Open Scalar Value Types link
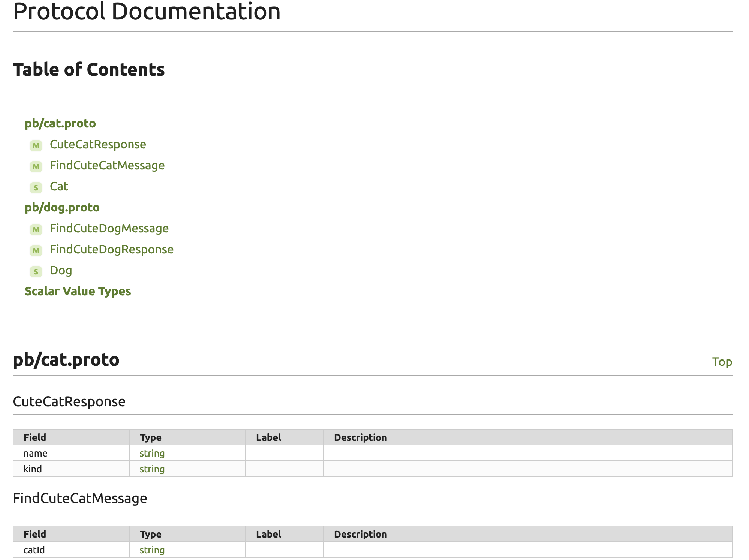 tap(78, 291)
